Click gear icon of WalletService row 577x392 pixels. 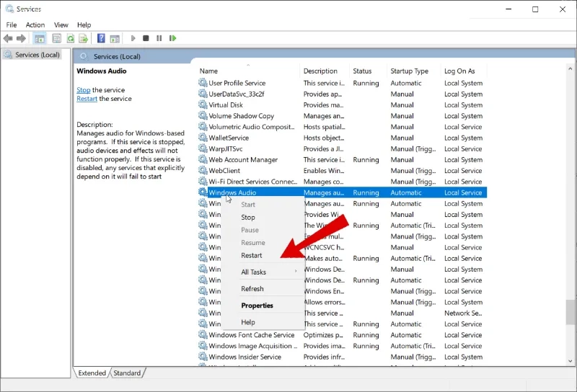[203, 138]
